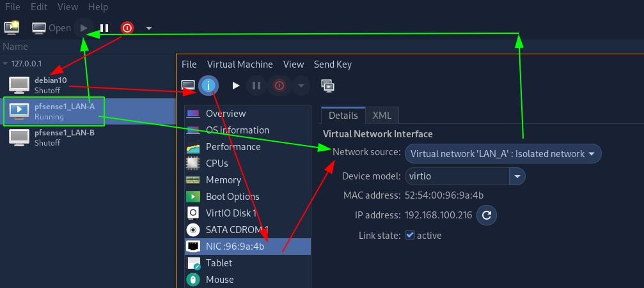
Task: Open the Virtual Machine menu
Action: click(240, 64)
